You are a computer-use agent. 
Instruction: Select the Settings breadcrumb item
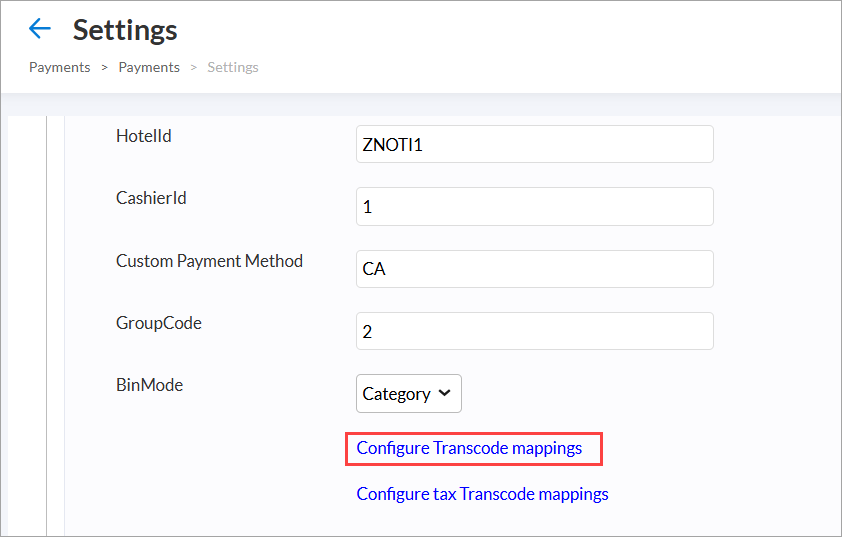(x=233, y=67)
